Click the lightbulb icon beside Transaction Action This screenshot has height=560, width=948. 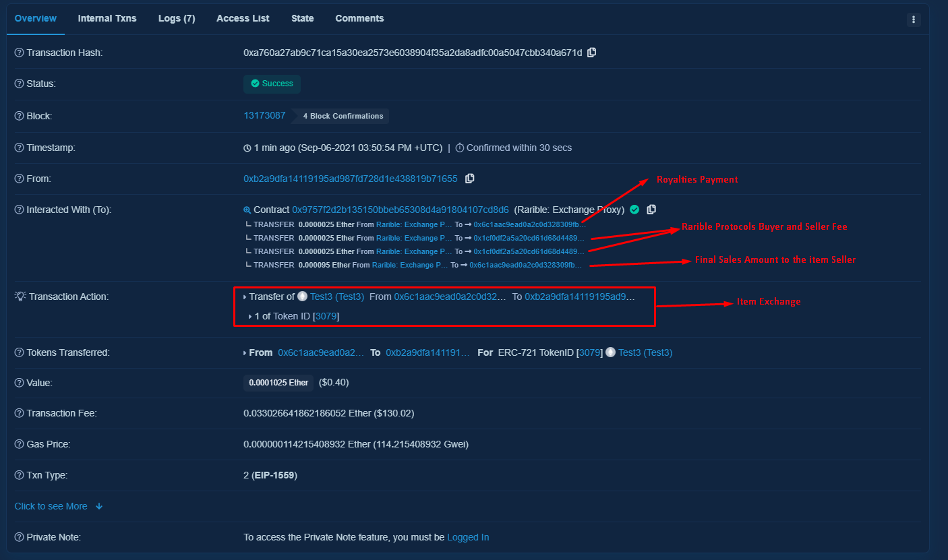coord(20,297)
